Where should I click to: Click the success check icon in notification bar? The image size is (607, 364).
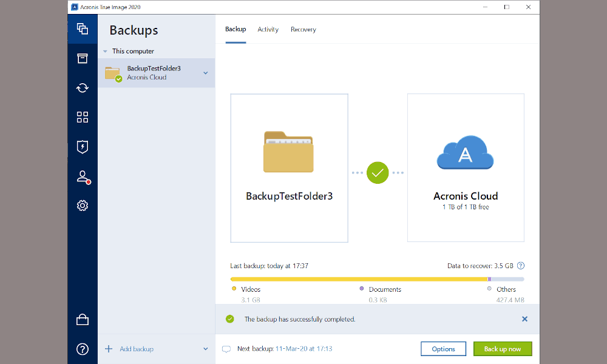[230, 319]
